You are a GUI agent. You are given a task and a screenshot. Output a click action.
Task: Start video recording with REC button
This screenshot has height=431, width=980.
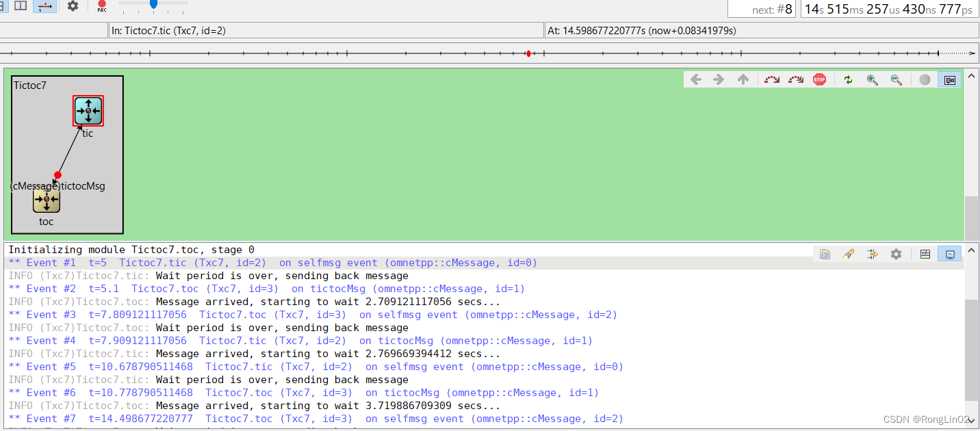[x=102, y=6]
